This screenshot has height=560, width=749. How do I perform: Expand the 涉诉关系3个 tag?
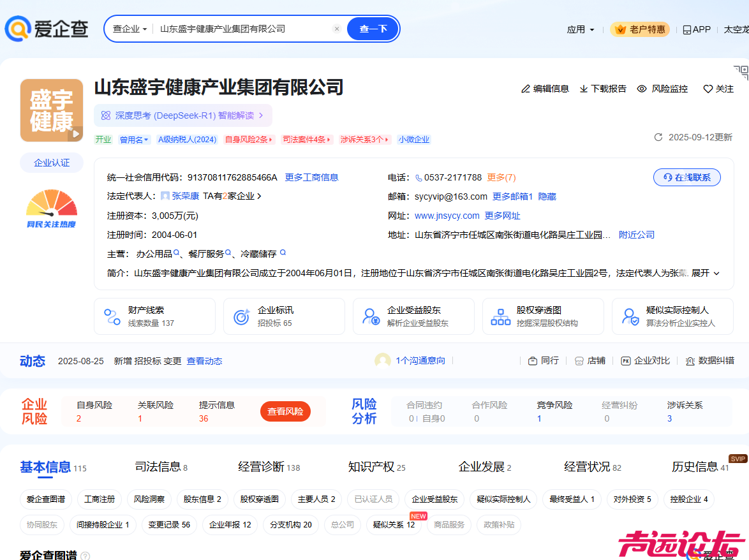(364, 140)
